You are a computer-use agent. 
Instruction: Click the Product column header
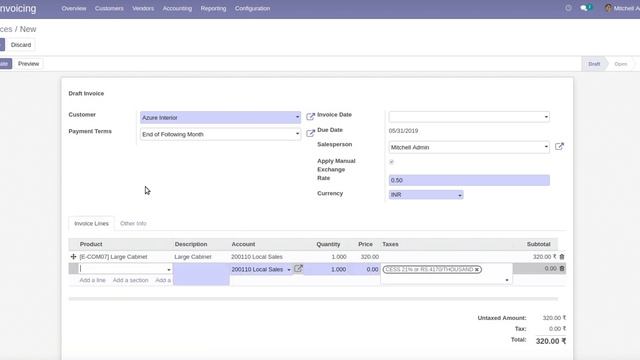[x=91, y=244]
